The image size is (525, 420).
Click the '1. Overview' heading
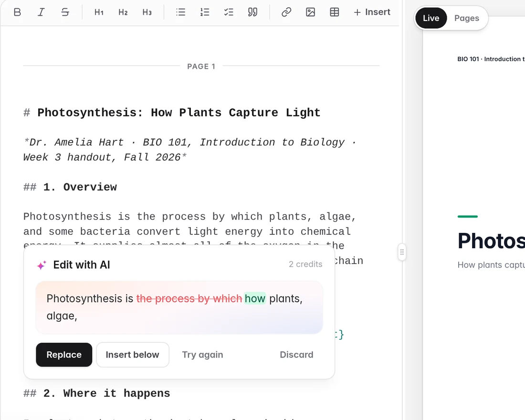click(x=80, y=187)
